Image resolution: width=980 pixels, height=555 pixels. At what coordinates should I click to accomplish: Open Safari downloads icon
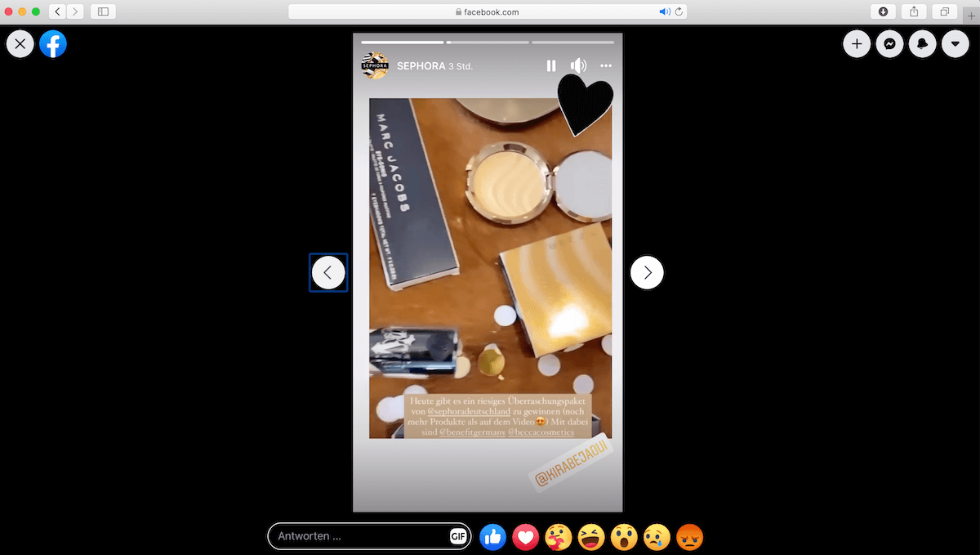tap(884, 11)
